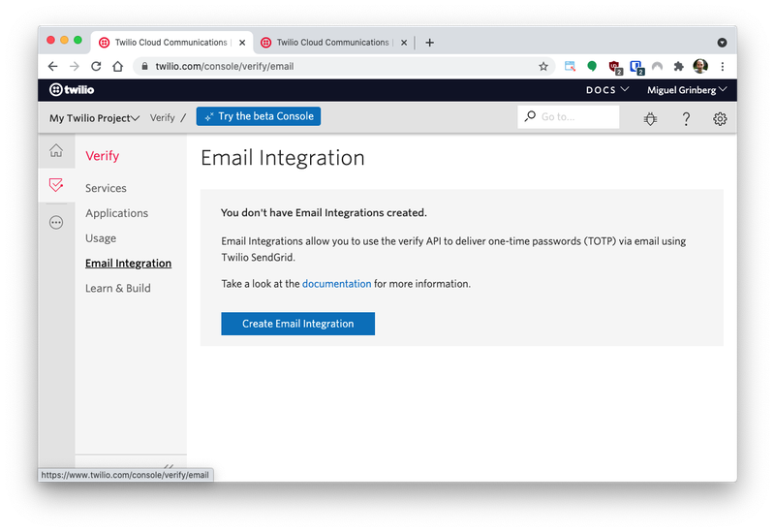The width and height of the screenshot is (775, 532).
Task: Click the Chrome profile avatar
Action: tap(700, 66)
